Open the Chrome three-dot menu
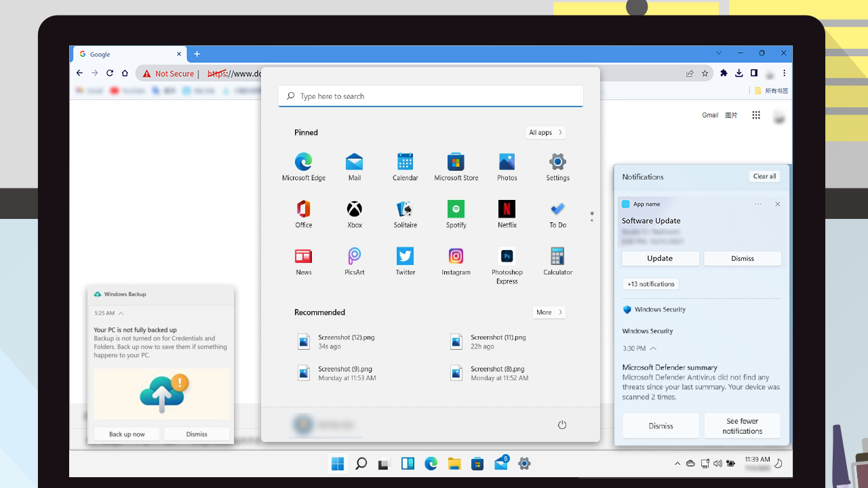 (785, 73)
